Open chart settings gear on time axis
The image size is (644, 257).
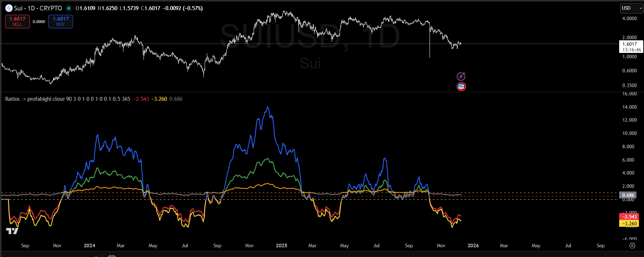click(x=632, y=245)
